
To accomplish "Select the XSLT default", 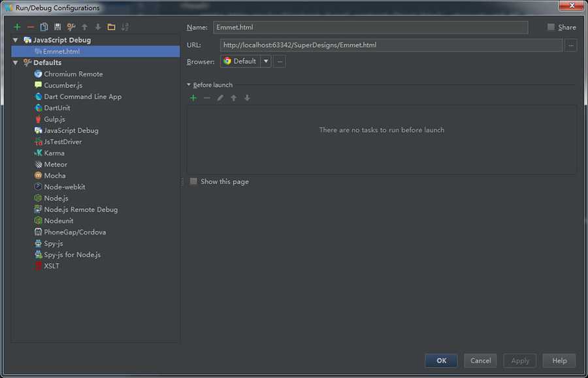I will click(x=47, y=266).
